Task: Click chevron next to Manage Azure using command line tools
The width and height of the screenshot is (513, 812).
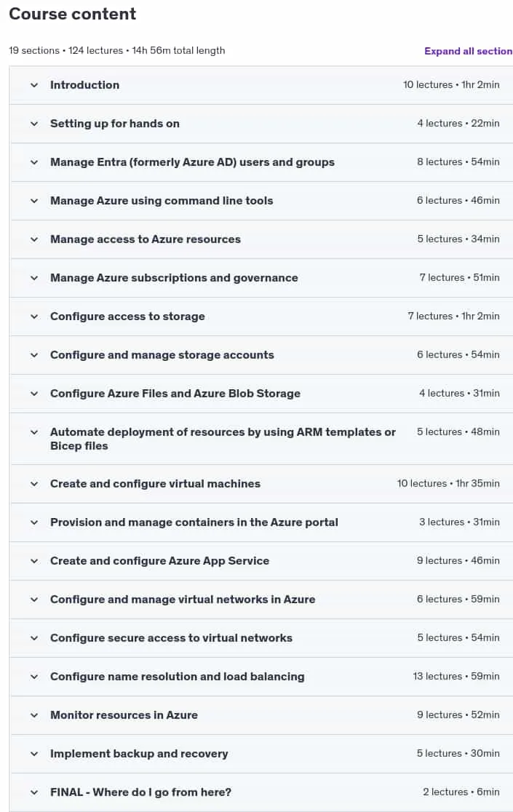Action: point(34,201)
